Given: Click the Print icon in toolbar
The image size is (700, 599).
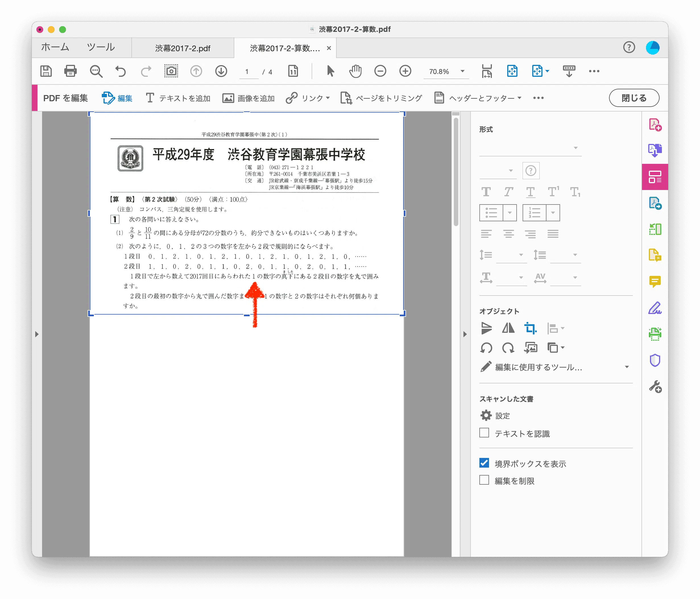Looking at the screenshot, I should 71,71.
